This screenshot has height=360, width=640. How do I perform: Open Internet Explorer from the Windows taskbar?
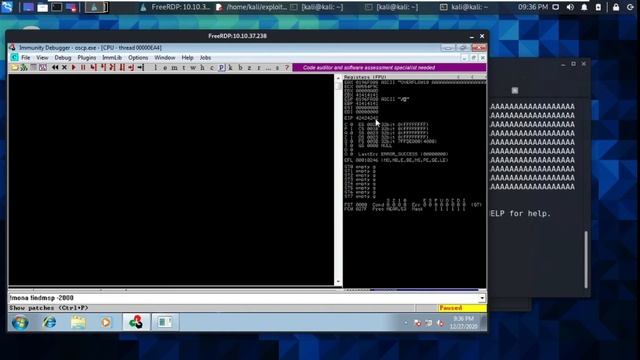[x=50, y=322]
